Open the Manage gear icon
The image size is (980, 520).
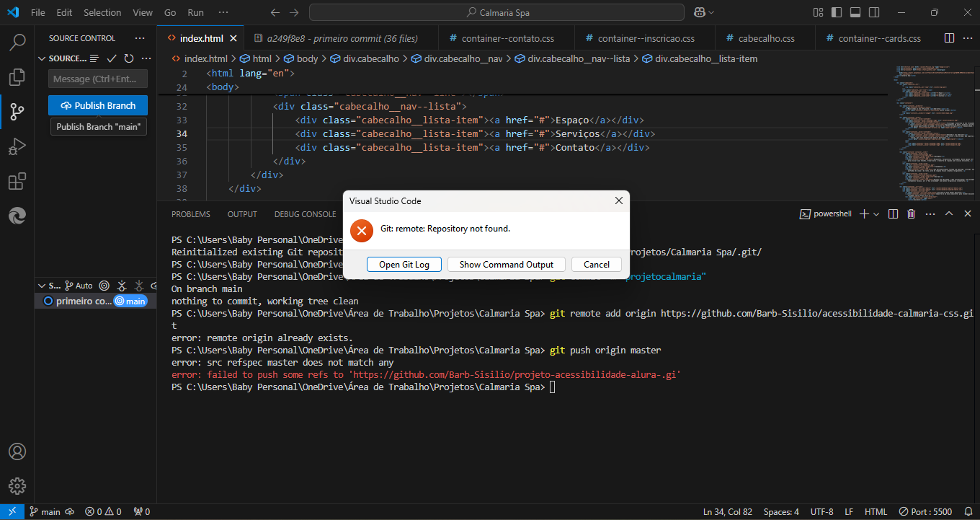click(x=17, y=485)
